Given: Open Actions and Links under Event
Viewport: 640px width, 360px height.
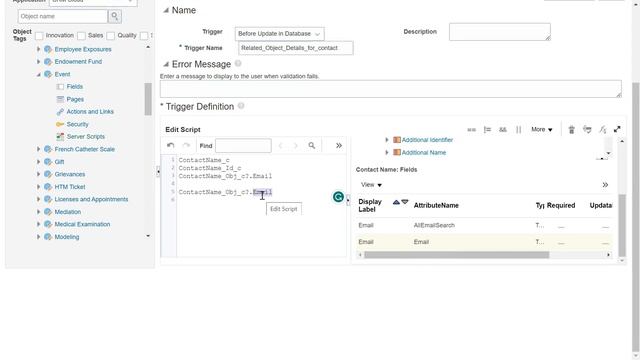Looking at the screenshot, I should click(90, 111).
